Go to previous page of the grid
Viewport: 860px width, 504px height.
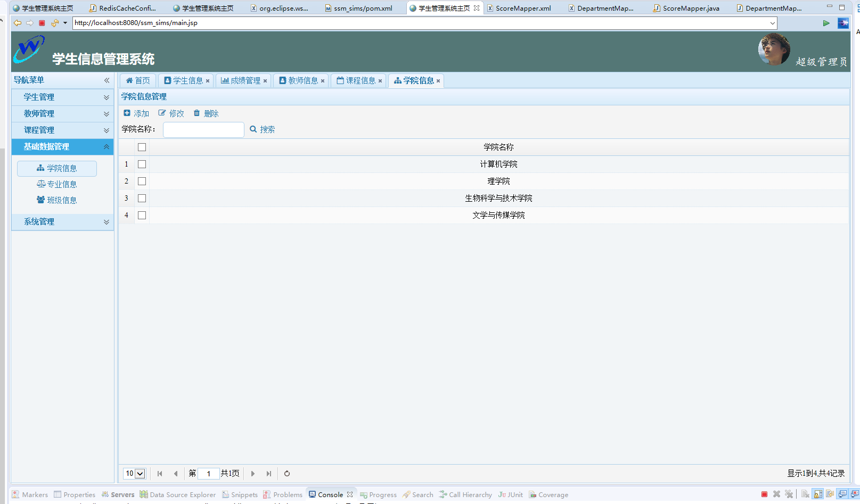[176, 474]
